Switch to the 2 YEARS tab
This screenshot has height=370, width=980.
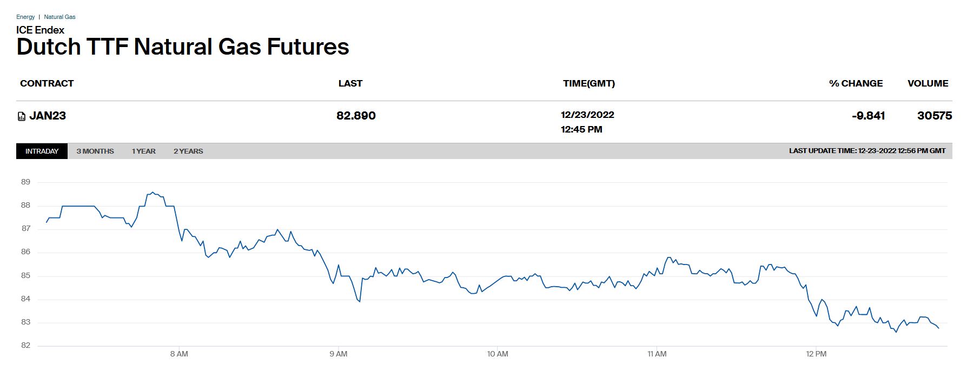[188, 151]
